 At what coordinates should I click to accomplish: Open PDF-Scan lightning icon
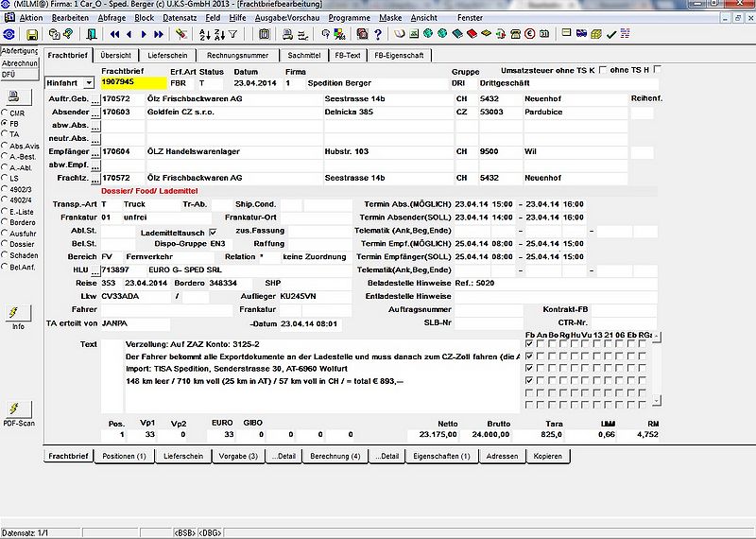pyautogui.click(x=18, y=409)
